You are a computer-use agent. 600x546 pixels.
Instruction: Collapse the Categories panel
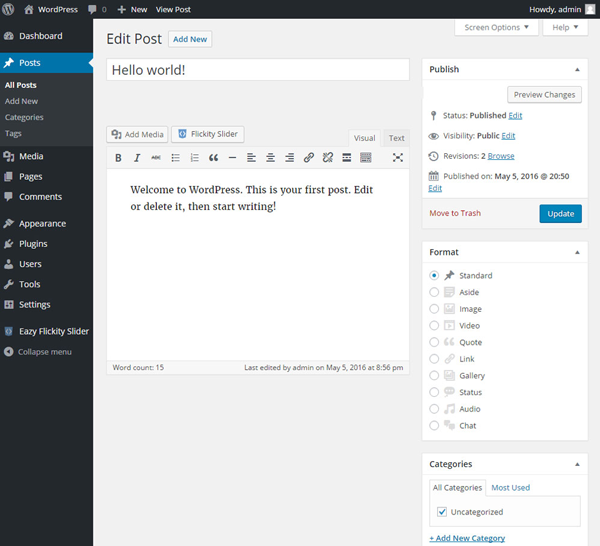tap(577, 465)
